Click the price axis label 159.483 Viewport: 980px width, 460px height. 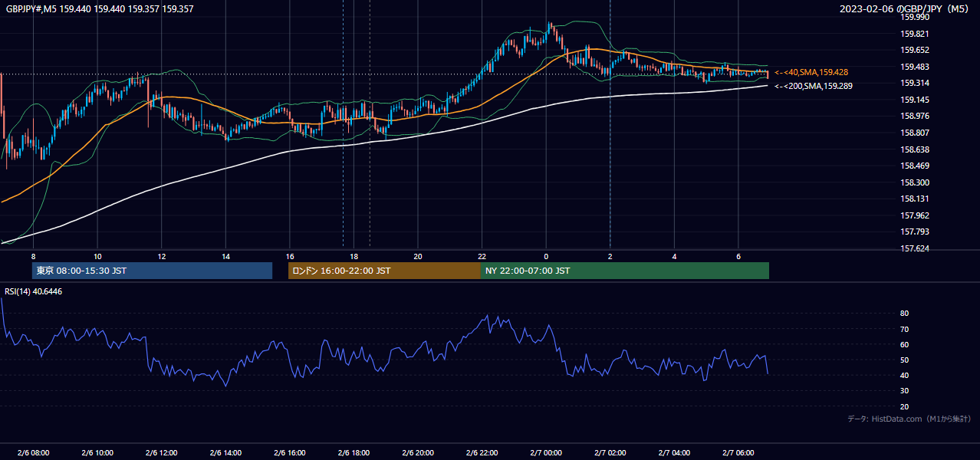914,67
